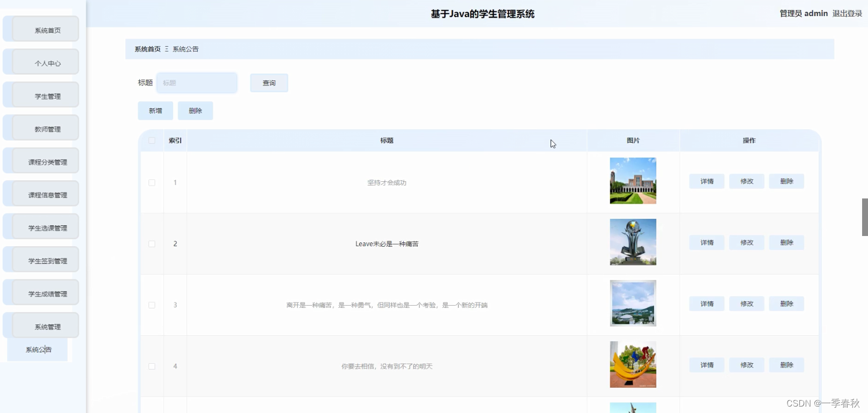The width and height of the screenshot is (868, 413).
Task: Click 详情 for Leave未必是一种痛苦 row
Action: pos(707,242)
